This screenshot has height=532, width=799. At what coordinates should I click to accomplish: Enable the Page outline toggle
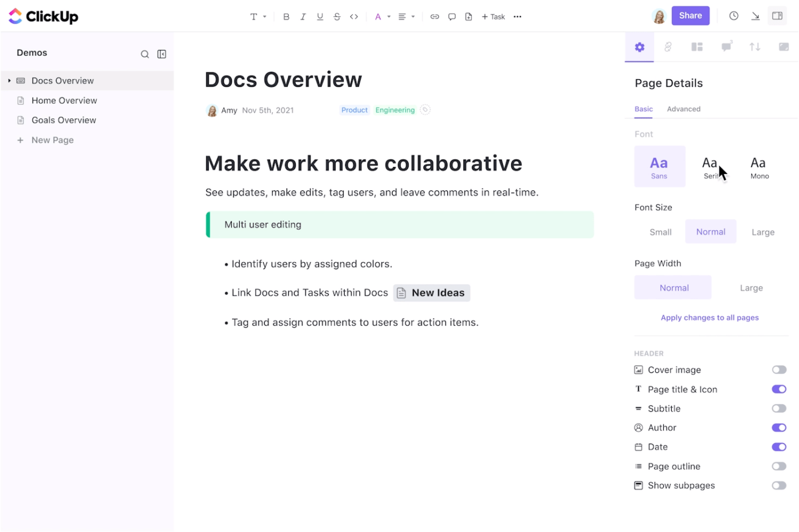779,466
